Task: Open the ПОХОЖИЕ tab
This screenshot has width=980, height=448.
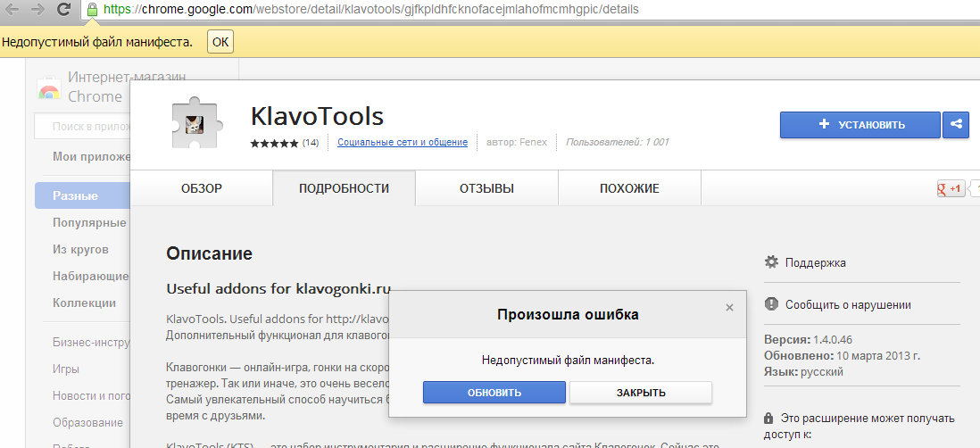Action: tap(629, 188)
